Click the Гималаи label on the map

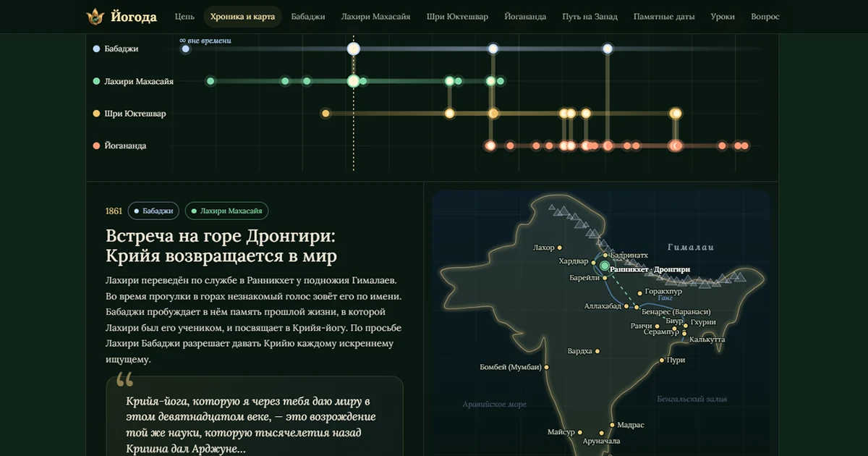pos(691,247)
